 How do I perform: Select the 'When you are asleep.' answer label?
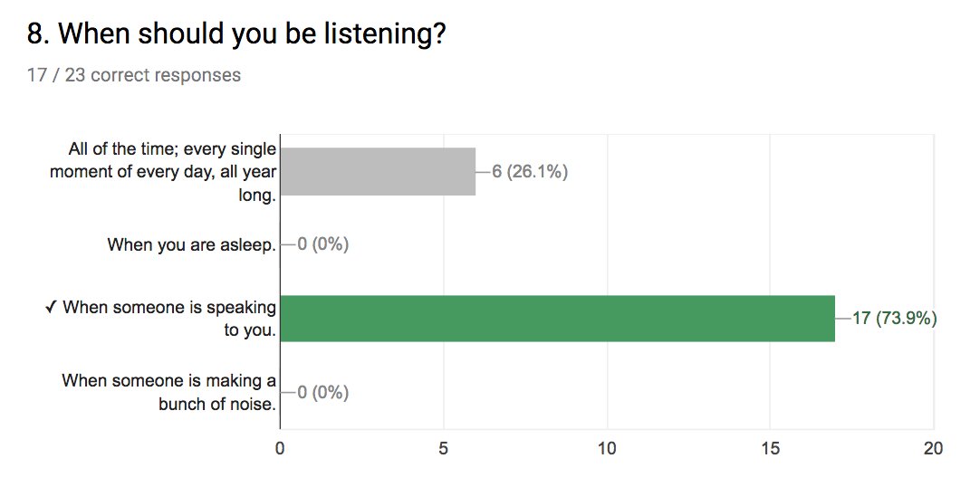(x=191, y=244)
